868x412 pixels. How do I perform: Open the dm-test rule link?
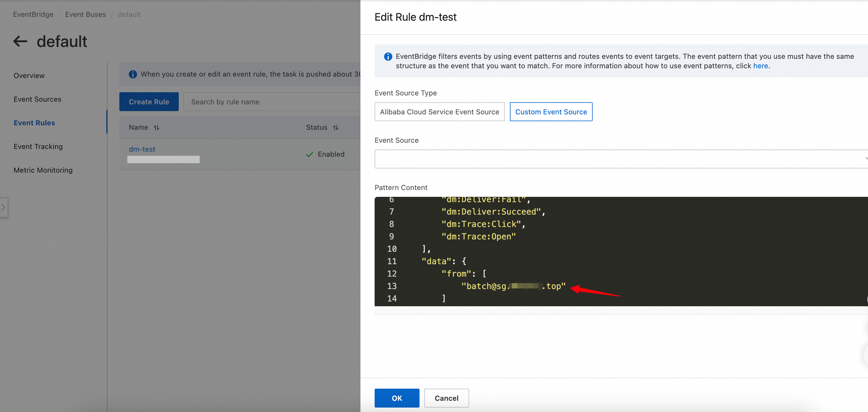[142, 149]
